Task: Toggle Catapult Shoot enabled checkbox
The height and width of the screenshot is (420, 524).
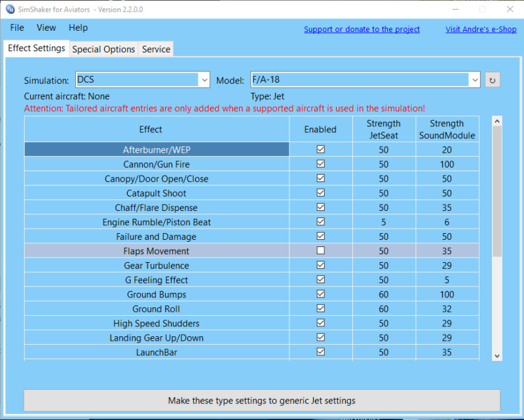Action: pyautogui.click(x=320, y=193)
